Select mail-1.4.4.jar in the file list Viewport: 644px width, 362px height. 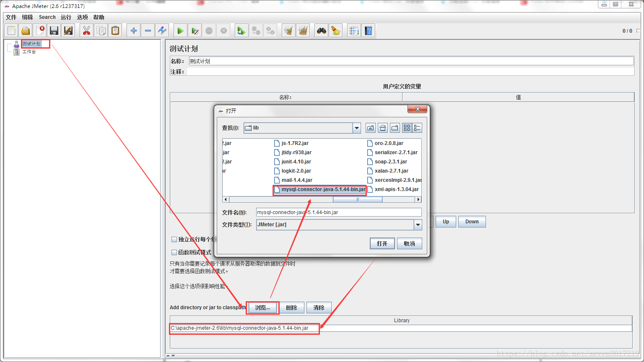click(293, 180)
